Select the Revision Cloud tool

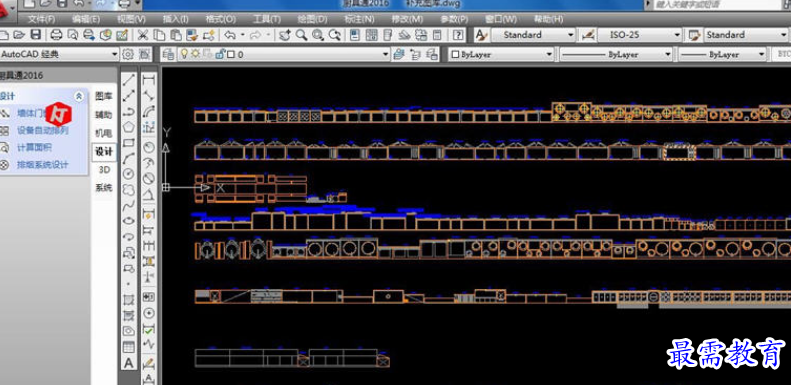[129, 189]
